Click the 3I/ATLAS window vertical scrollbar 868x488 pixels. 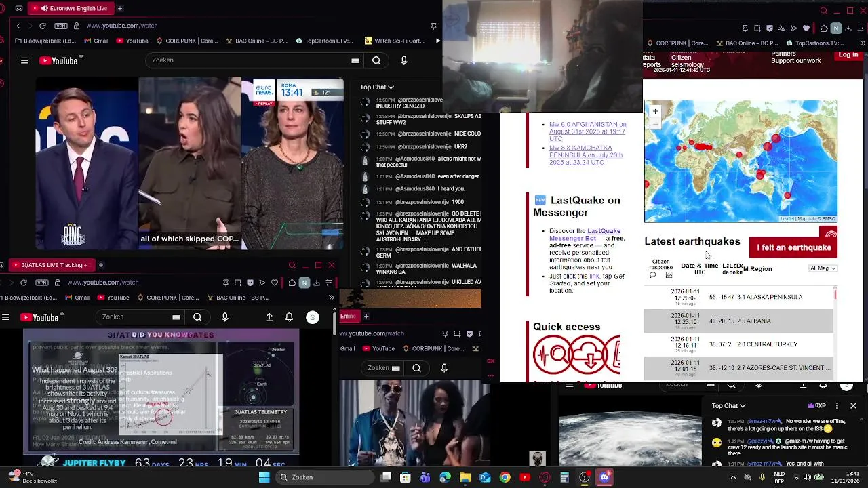click(334, 324)
